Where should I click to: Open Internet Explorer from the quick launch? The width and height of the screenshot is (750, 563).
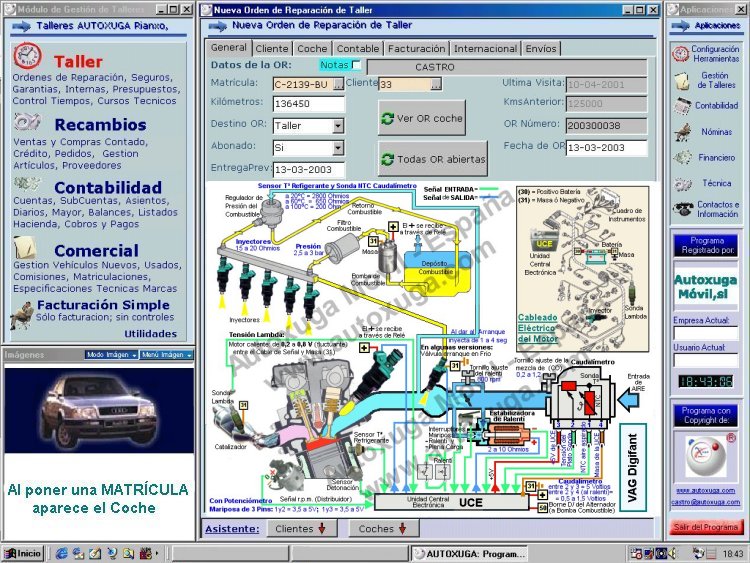click(x=62, y=554)
